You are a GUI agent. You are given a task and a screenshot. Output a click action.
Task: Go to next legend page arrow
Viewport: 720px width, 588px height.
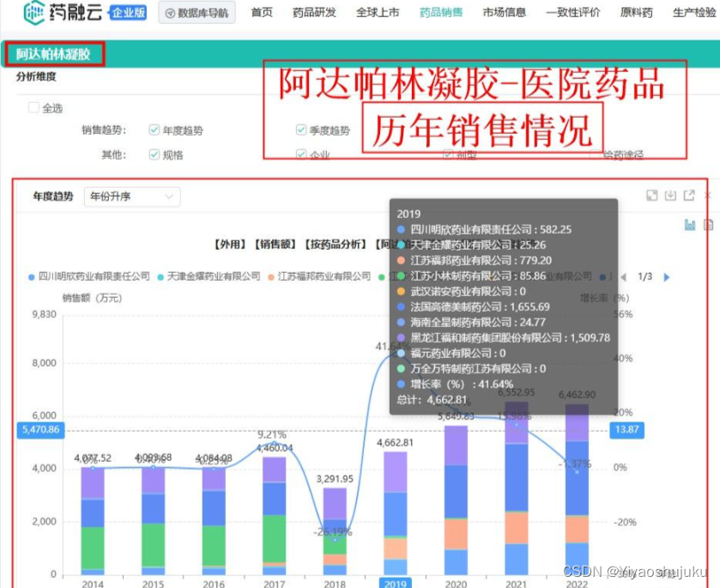pyautogui.click(x=667, y=277)
